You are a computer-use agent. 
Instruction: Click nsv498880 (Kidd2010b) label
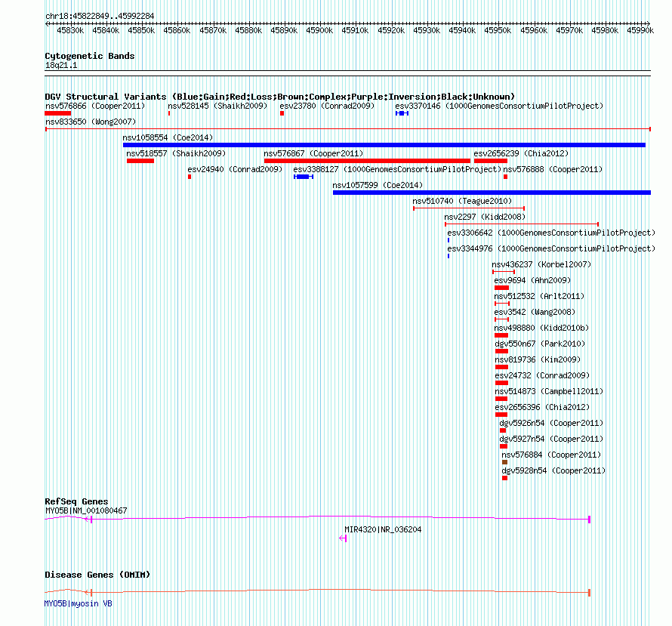(x=541, y=328)
